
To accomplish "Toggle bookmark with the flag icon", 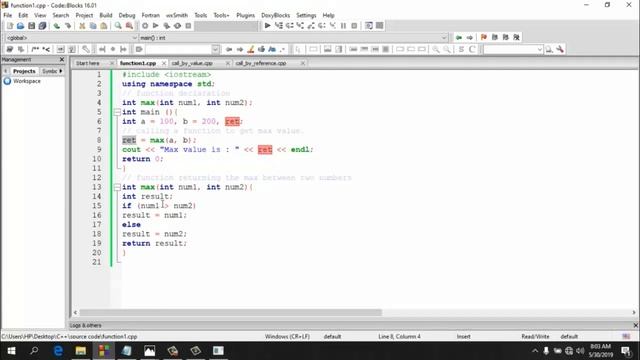I will point(484,38).
